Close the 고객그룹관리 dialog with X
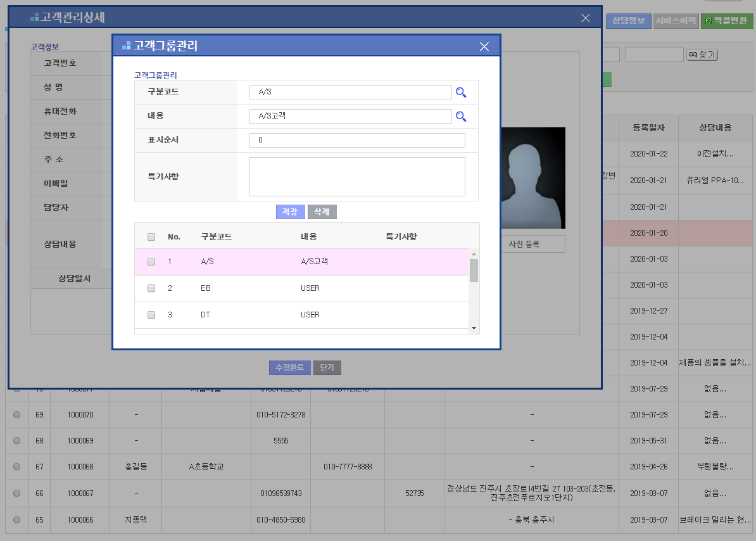Viewport: 756px width, 541px height. (484, 46)
